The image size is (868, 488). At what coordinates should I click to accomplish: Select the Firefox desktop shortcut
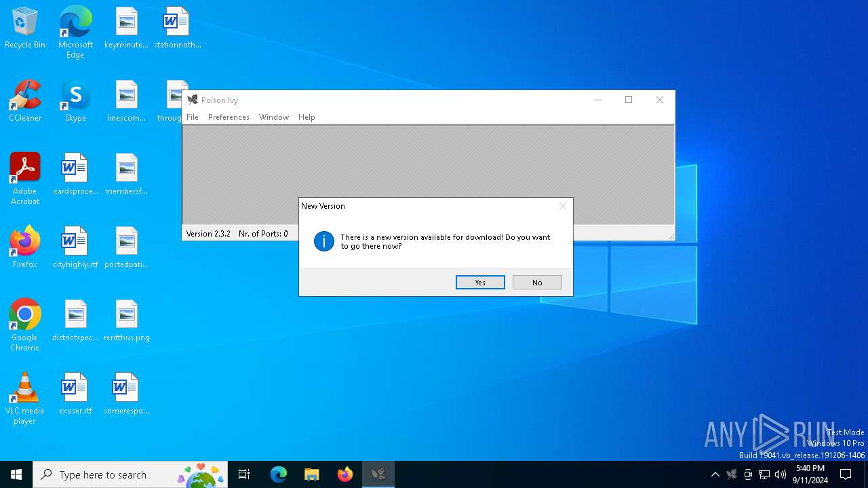click(x=25, y=247)
